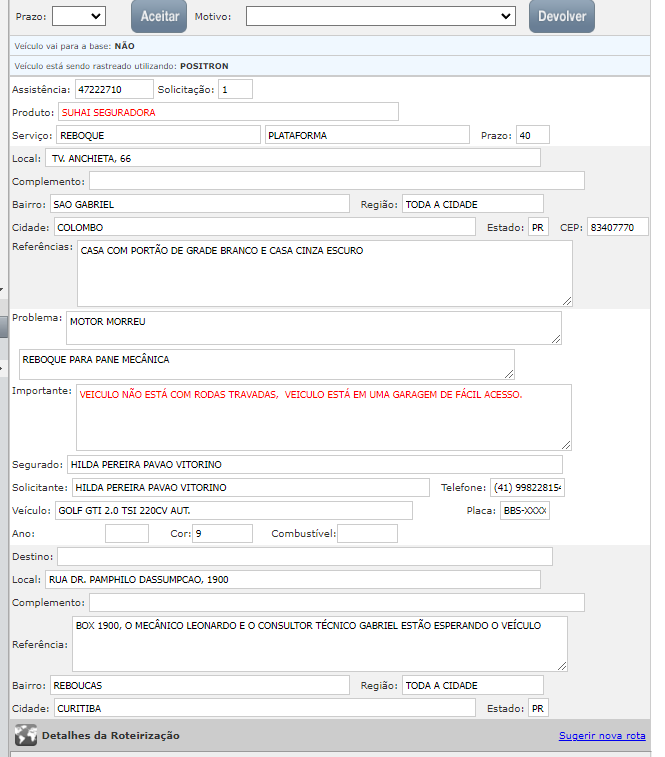Click the Detalhes da Roteirização globe icon
This screenshot has width=665, height=757.
[25, 736]
